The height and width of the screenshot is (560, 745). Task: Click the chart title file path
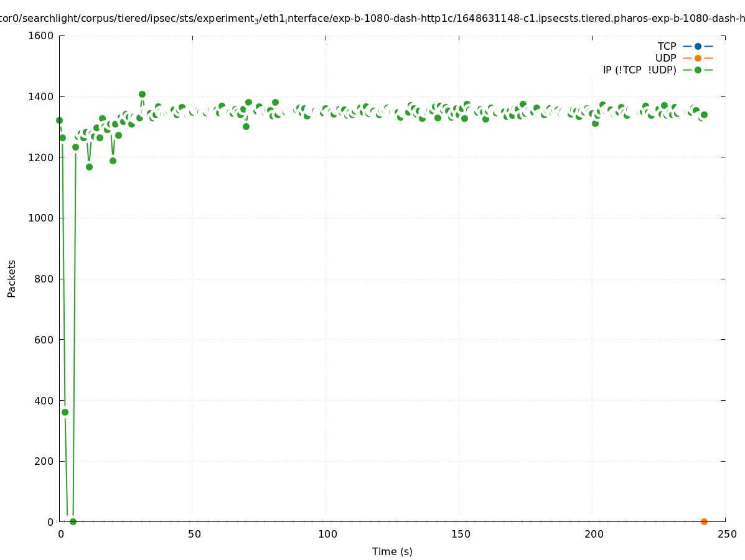coord(372,19)
